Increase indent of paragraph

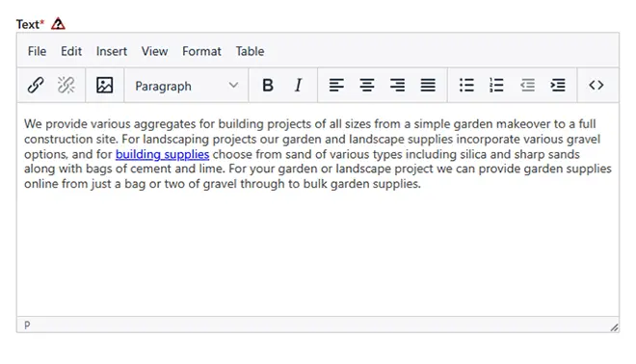[x=558, y=86]
